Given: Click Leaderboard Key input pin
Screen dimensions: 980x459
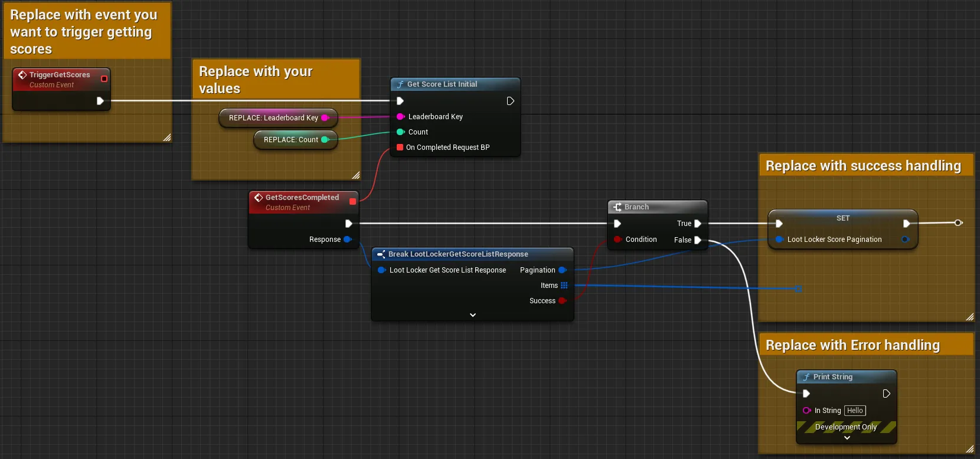Looking at the screenshot, I should tap(400, 117).
